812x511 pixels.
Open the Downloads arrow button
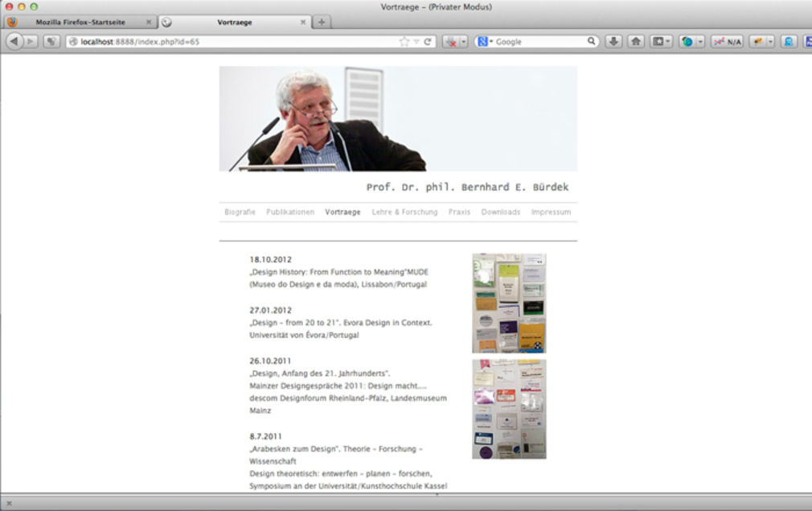[x=613, y=42]
